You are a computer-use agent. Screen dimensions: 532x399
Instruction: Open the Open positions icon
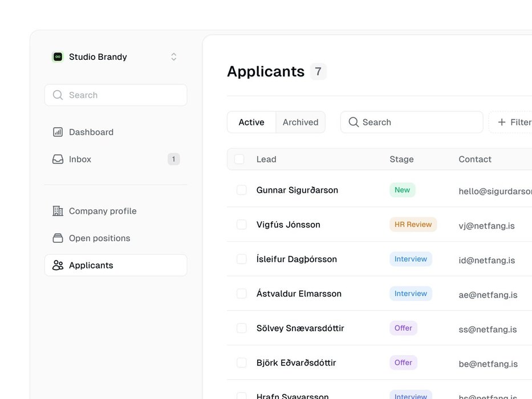click(x=58, y=238)
